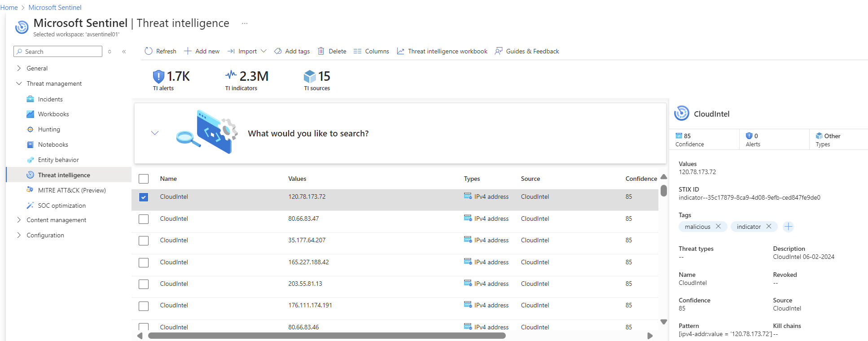This screenshot has width=868, height=341.
Task: Uncheck the 120.78.173.72 row checkbox
Action: (x=144, y=197)
